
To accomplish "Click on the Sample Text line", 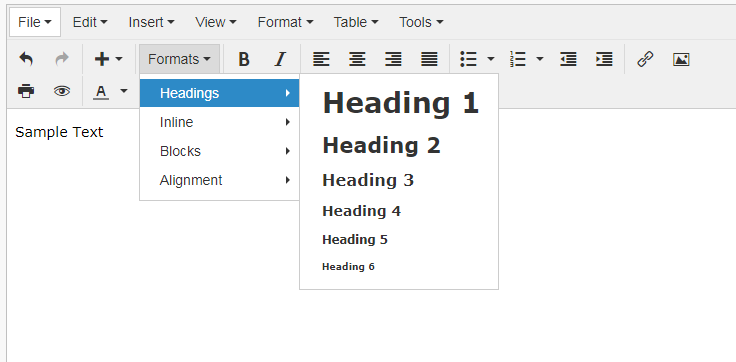I will pyautogui.click(x=59, y=132).
